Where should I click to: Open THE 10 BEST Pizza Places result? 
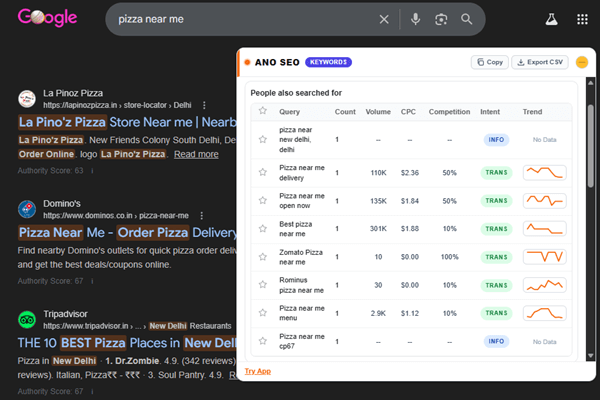(x=127, y=343)
